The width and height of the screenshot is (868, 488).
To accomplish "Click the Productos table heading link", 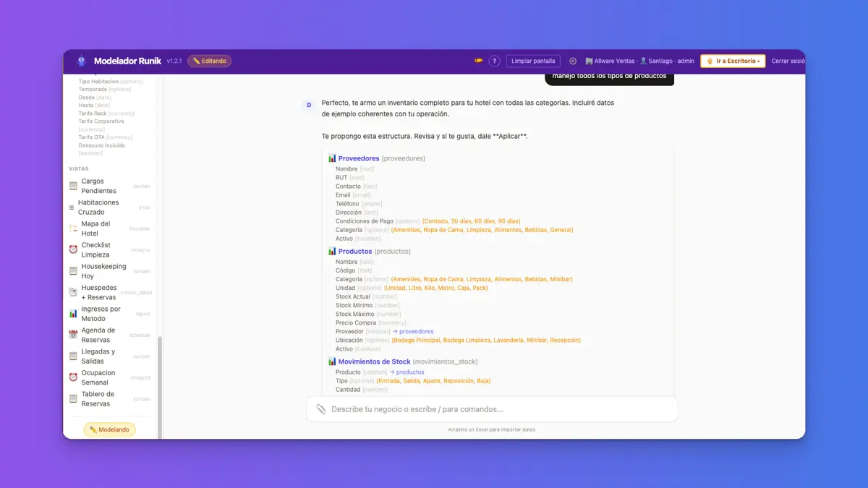I will [x=355, y=252].
